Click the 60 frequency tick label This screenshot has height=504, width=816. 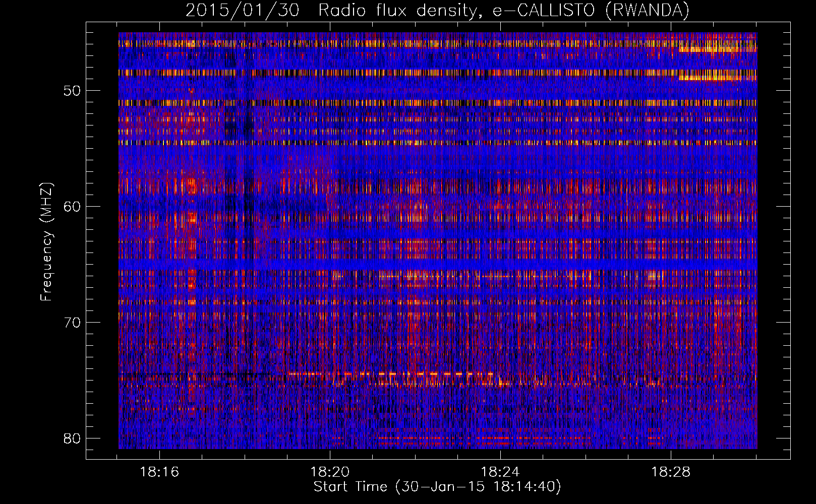point(72,207)
